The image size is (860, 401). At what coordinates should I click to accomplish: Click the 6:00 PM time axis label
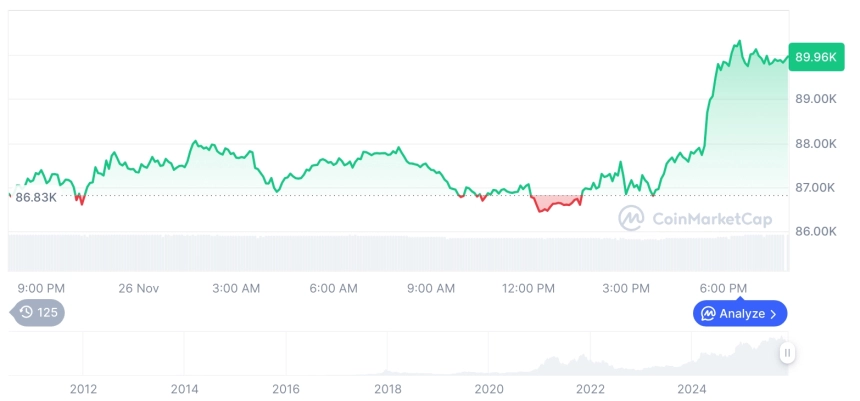(723, 288)
